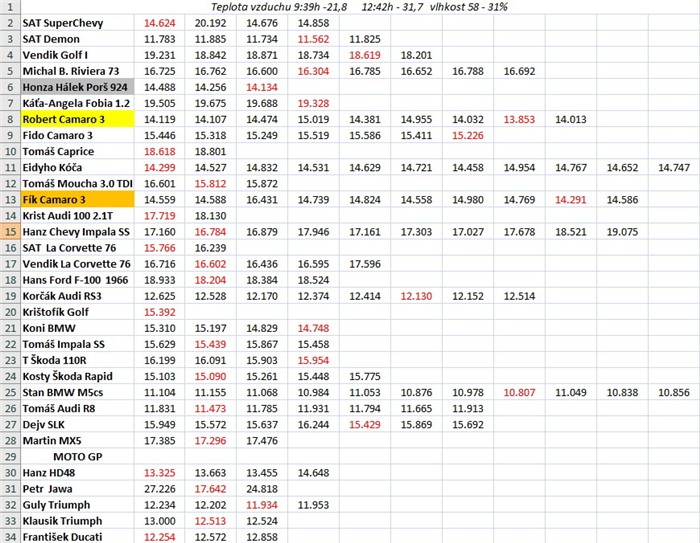Click the 'Hanz HD48' cell
700x543 pixels.
pyautogui.click(x=77, y=473)
